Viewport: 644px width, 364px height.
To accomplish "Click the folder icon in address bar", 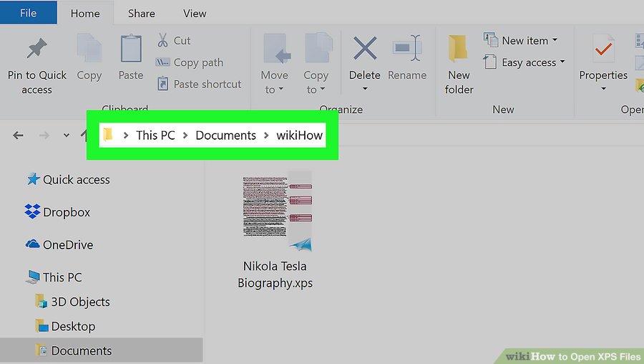I will 108,135.
